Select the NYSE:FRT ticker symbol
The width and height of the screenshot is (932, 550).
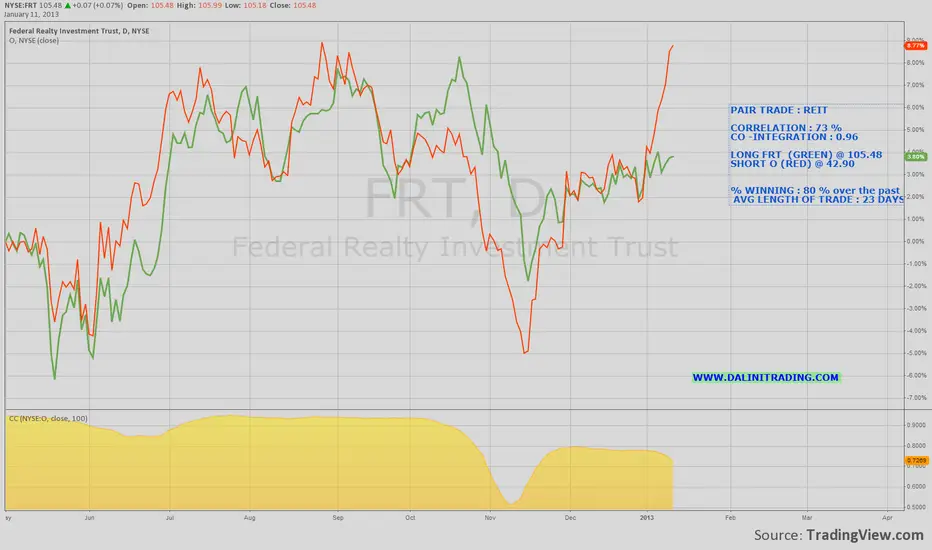[x=20, y=5]
